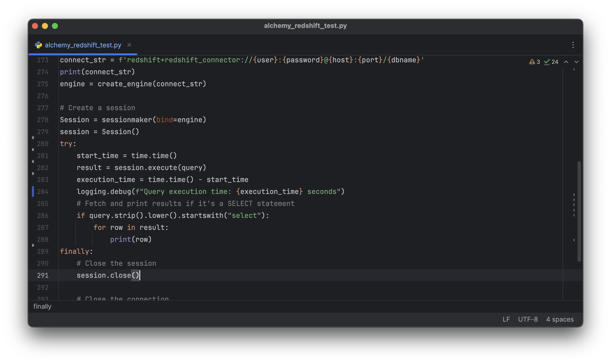Click the typo check indicator showing 24
This screenshot has width=611, height=364.
coord(551,62)
